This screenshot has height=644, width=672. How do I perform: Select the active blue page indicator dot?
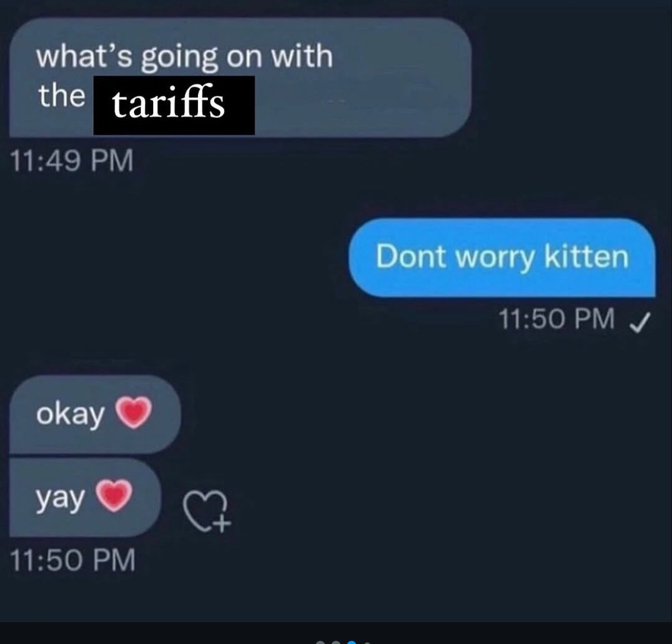point(352,642)
